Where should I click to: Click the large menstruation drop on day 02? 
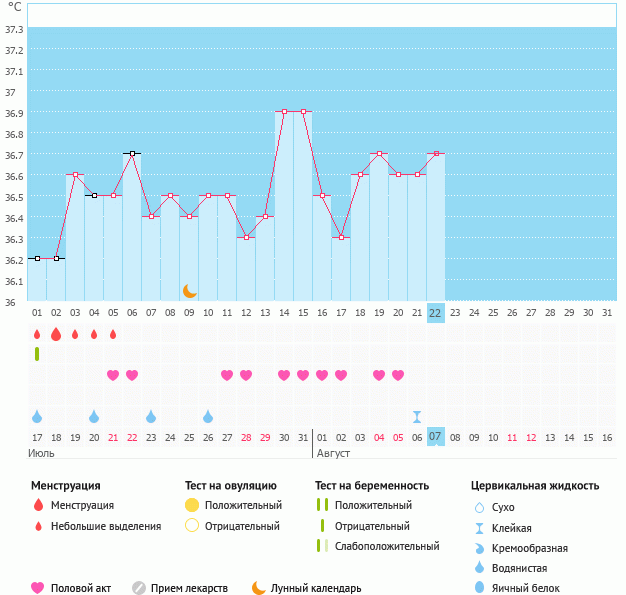point(56,334)
